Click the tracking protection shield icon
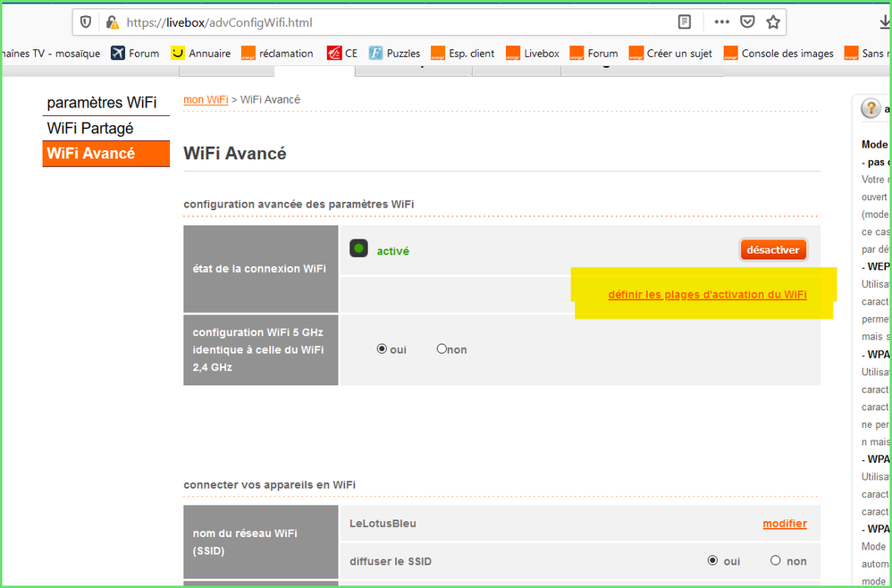The image size is (892, 588). pos(85,22)
